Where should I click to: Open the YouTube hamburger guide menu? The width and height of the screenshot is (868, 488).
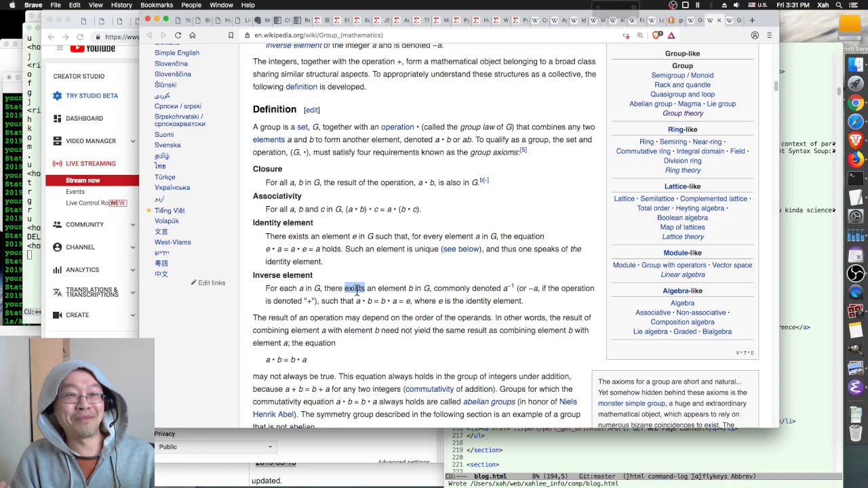(60, 48)
